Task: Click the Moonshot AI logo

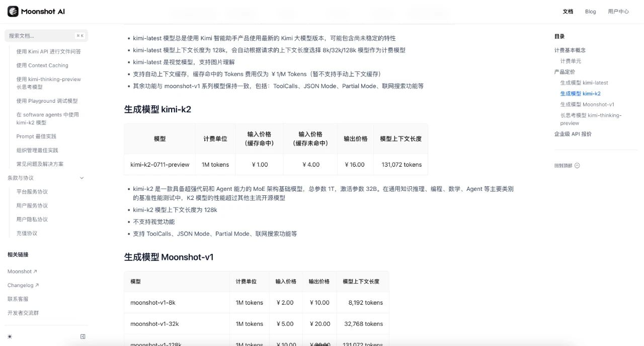Action: tap(36, 11)
